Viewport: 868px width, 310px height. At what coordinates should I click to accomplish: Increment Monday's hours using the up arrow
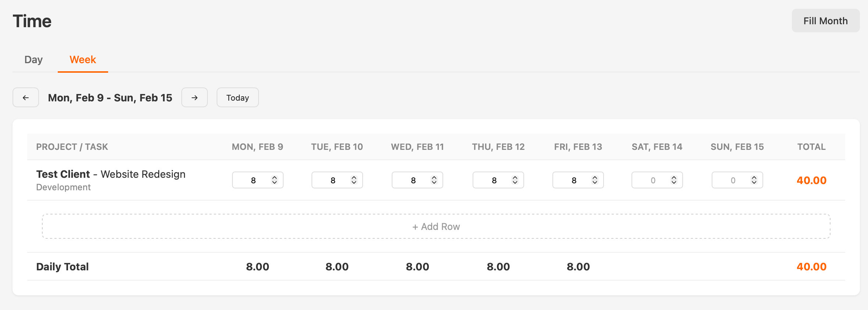pyautogui.click(x=274, y=177)
